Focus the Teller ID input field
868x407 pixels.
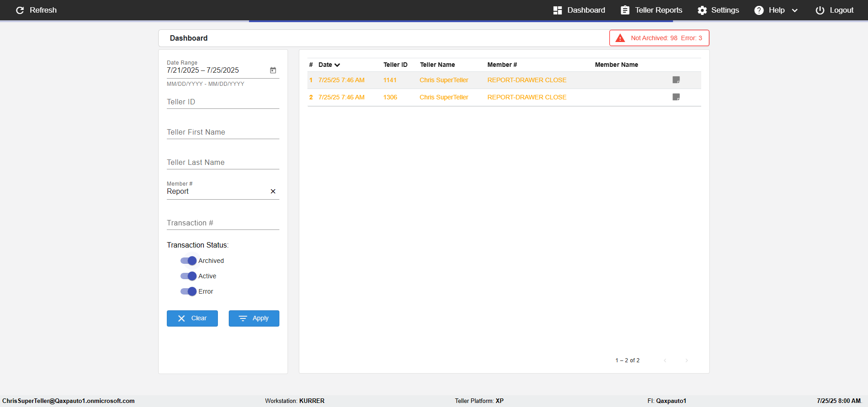(223, 102)
